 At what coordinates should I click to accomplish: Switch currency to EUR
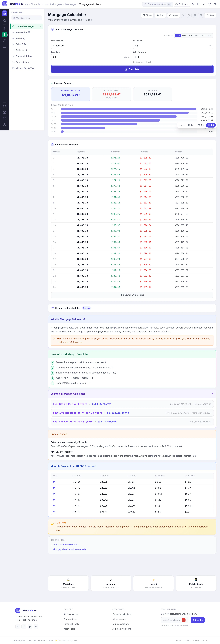tap(190, 35)
